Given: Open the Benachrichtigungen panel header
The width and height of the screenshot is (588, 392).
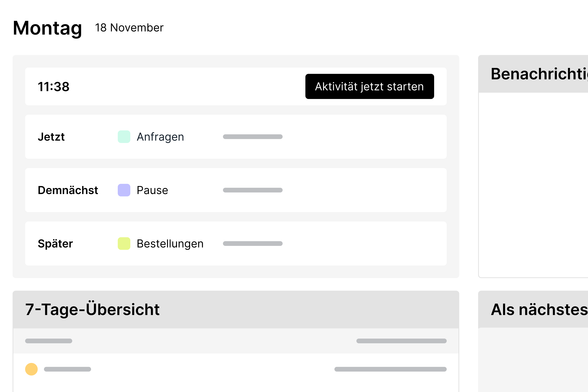Looking at the screenshot, I should [x=539, y=74].
